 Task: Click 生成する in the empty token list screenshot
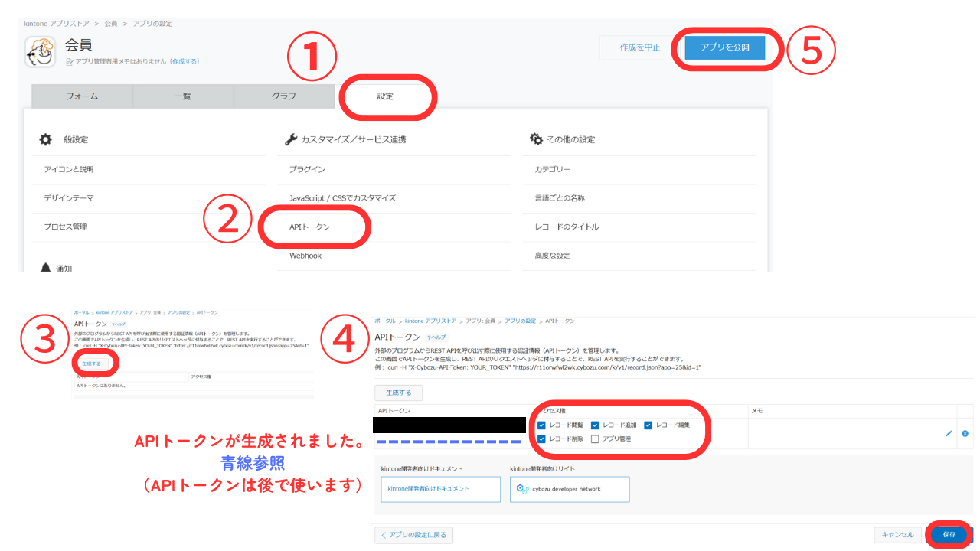(90, 364)
